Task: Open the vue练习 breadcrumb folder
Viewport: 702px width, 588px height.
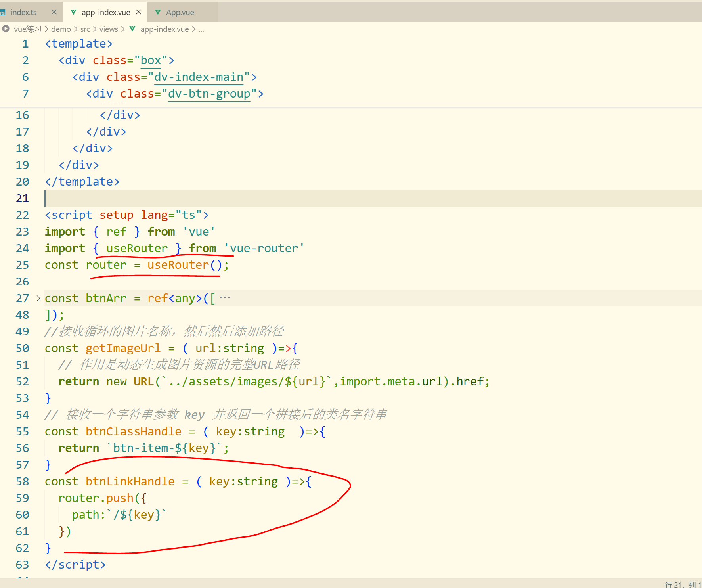Action: pos(27,29)
